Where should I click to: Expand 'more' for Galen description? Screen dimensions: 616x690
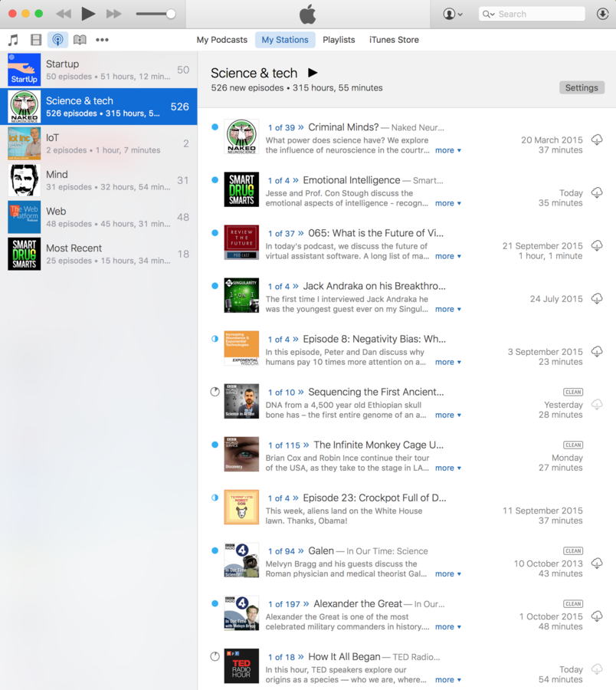coord(448,573)
